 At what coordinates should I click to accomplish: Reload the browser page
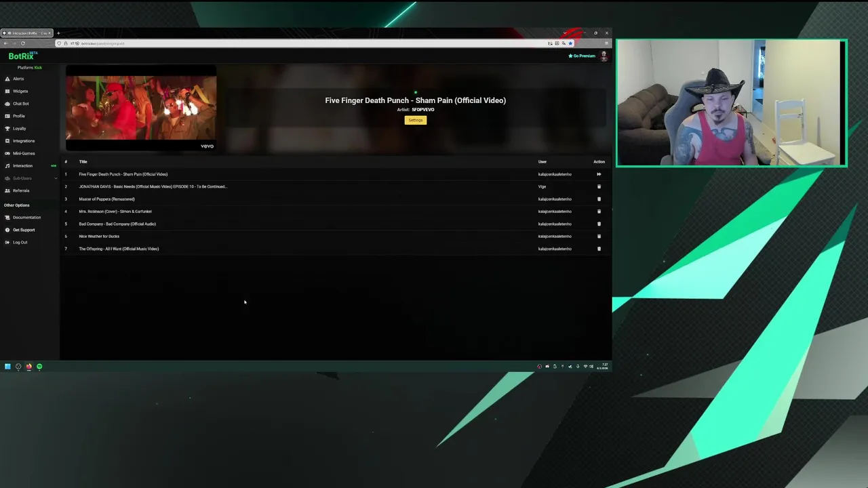[22, 43]
